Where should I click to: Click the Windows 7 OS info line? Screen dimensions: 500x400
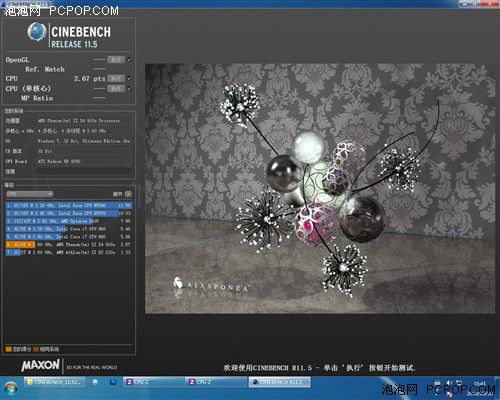click(84, 141)
